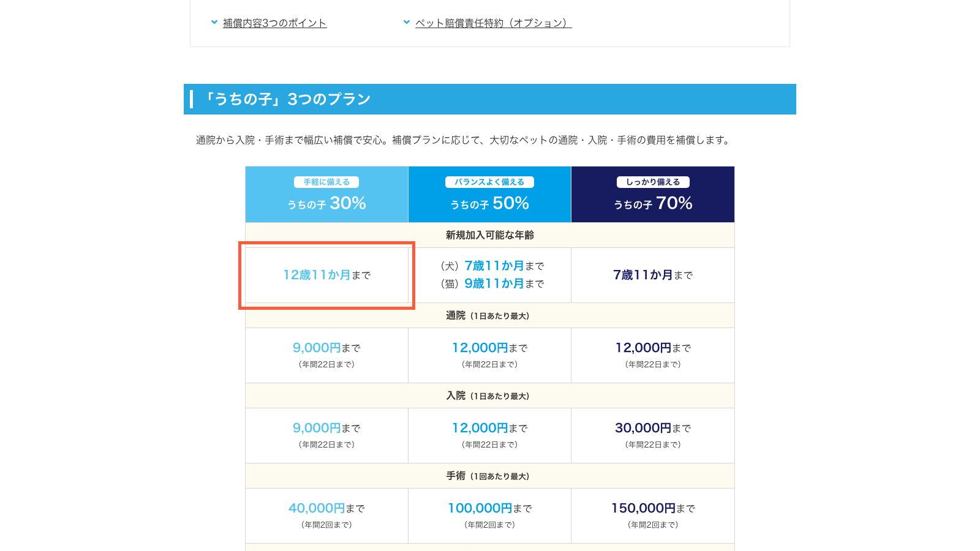Click the intro paragraph starting 通院から入院
Viewport: 980px width, 551px height.
point(464,140)
